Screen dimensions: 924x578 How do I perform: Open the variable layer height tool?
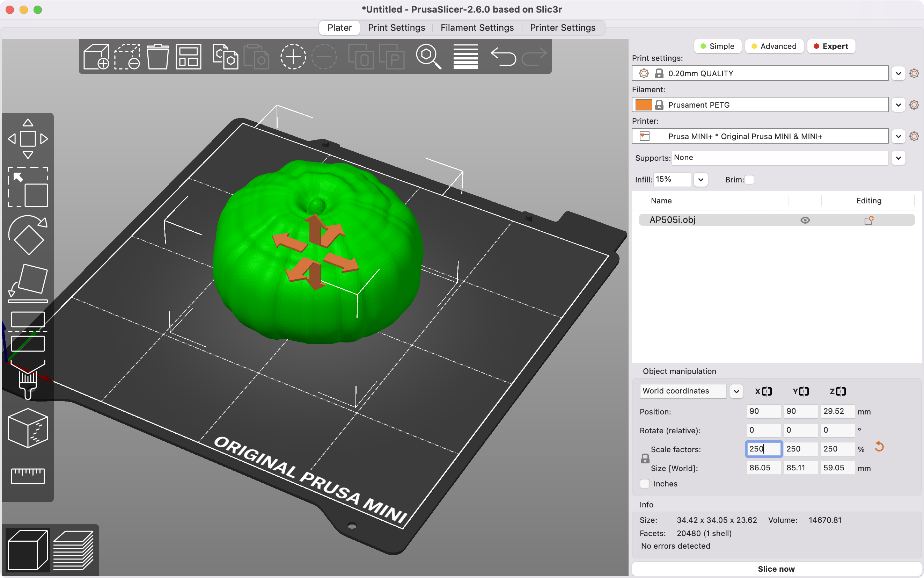[x=465, y=57]
